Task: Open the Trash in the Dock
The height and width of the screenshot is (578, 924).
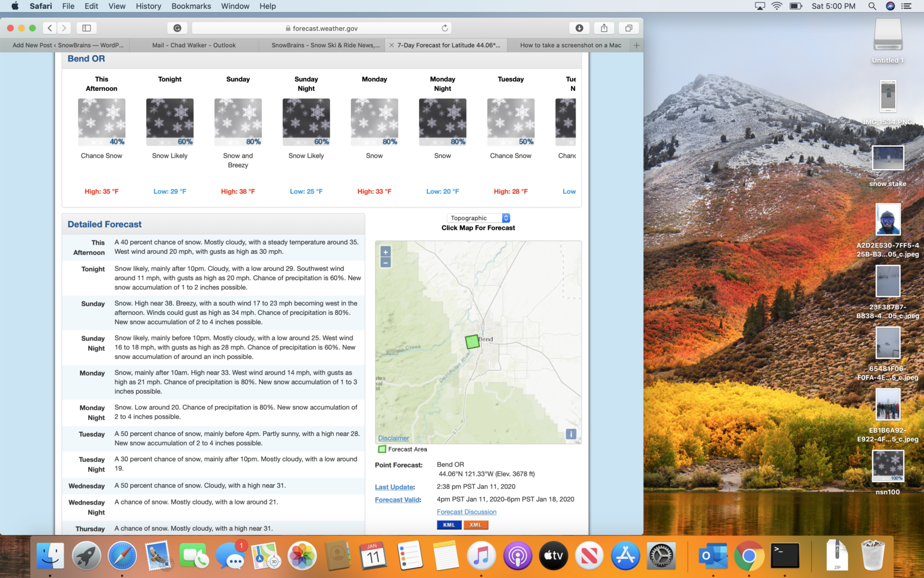Action: [873, 555]
